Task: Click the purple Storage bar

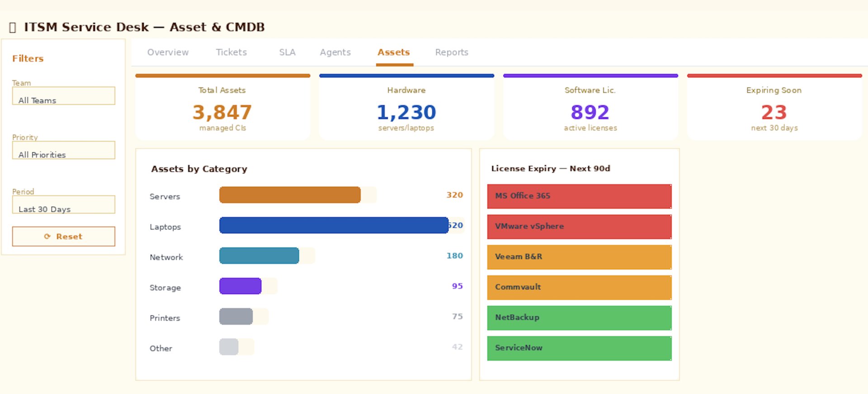Action: [240, 286]
